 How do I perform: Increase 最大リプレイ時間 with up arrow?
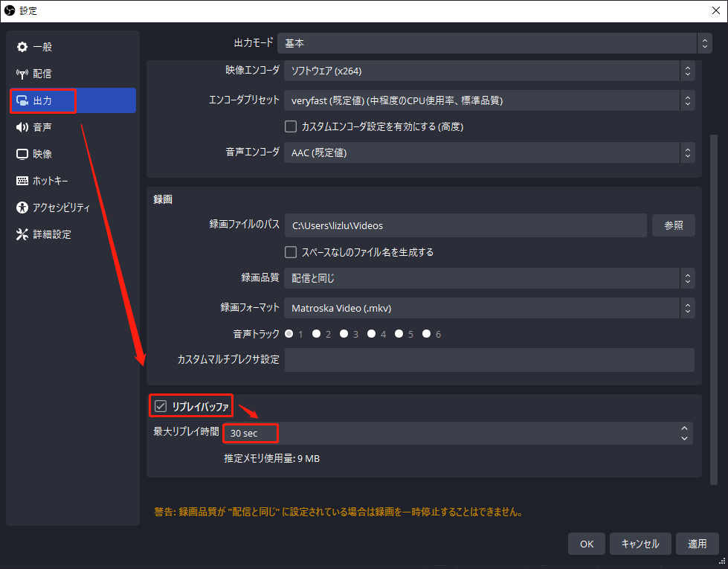pos(684,428)
